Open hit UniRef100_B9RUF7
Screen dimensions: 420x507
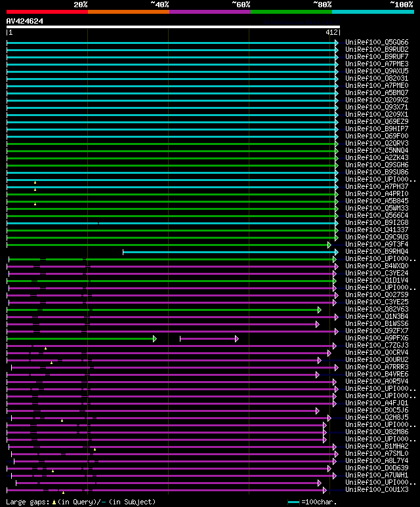pos(377,56)
